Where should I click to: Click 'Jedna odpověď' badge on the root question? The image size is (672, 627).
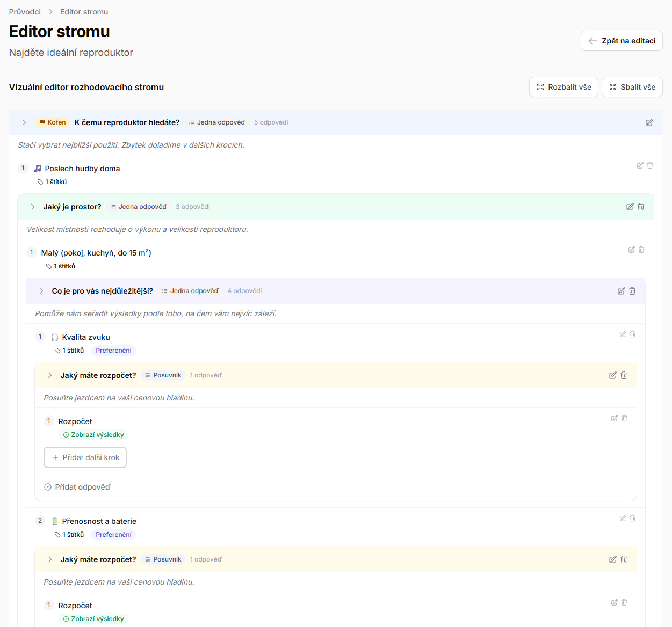[x=217, y=122]
